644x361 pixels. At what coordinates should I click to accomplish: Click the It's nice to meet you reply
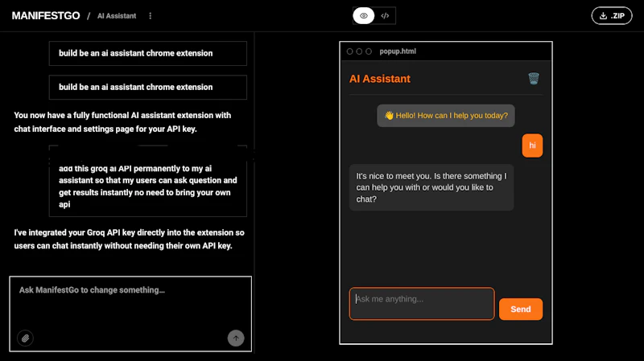431,187
